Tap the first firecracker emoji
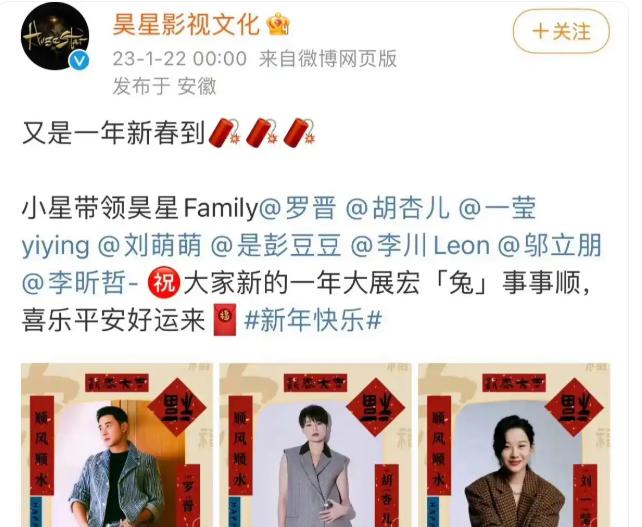Viewport: 642px width, 527px height. pyautogui.click(x=224, y=133)
